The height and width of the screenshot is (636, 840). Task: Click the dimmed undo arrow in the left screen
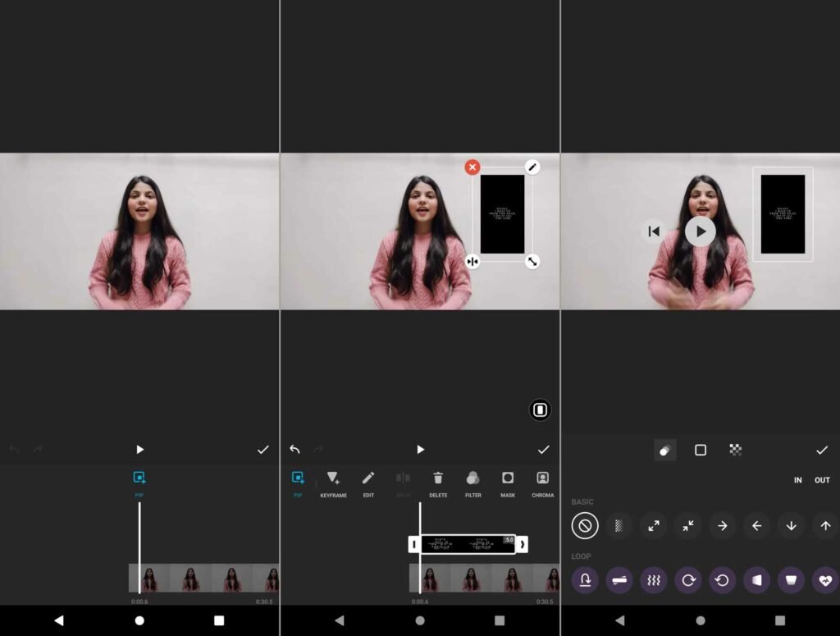[x=15, y=449]
